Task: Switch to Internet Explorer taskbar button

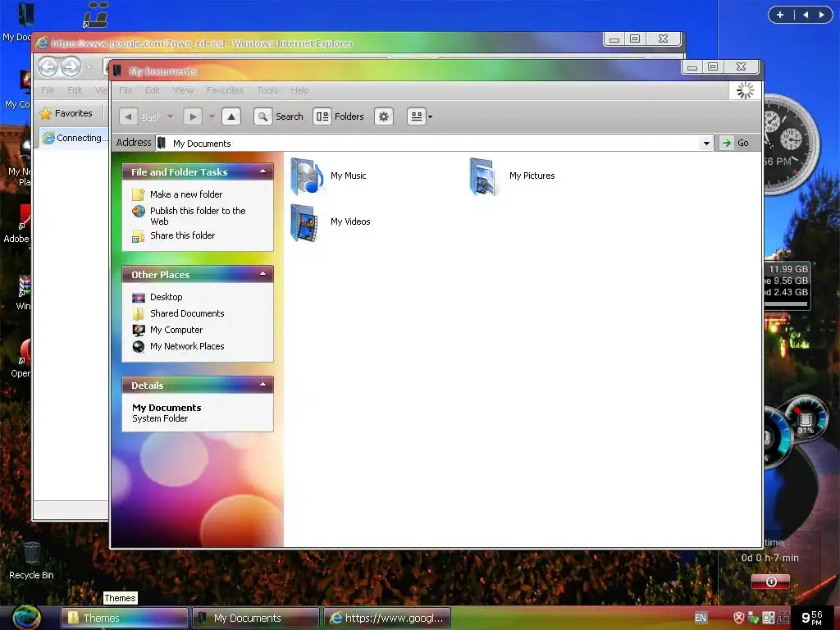Action: point(387,618)
